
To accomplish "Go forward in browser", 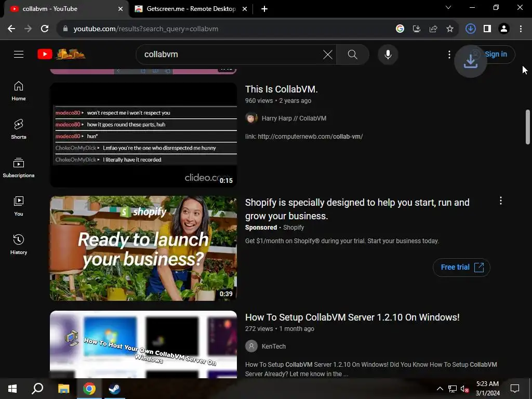I will click(x=28, y=29).
